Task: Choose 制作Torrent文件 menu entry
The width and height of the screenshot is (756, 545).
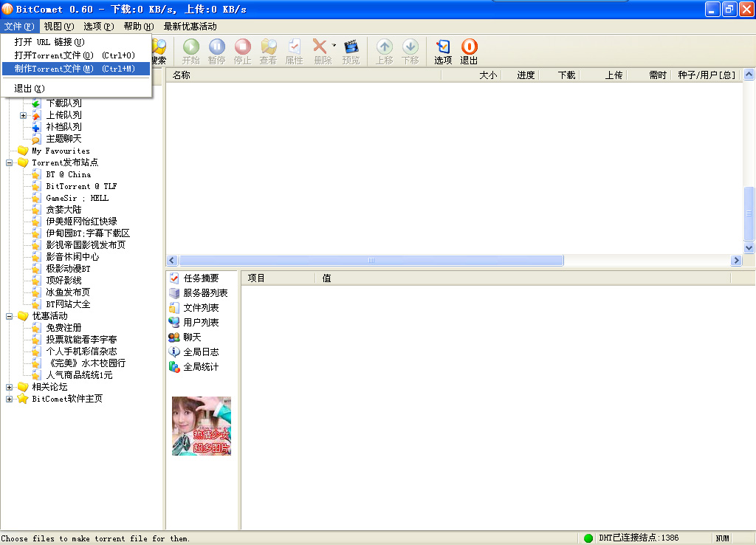Action: click(x=76, y=69)
